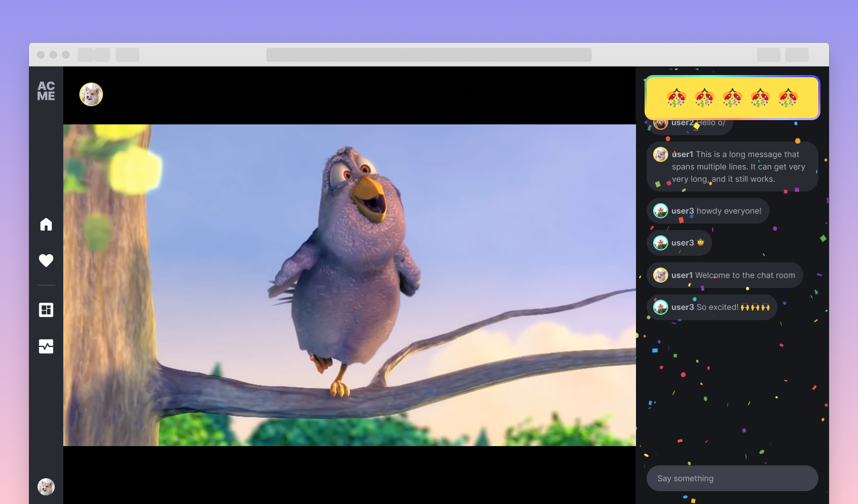Select 'Welcome to the chat room' message
This screenshot has width=858, height=504.
point(725,275)
